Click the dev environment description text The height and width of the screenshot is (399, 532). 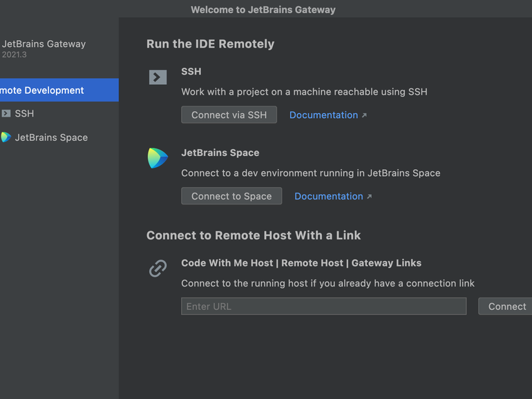pos(311,173)
